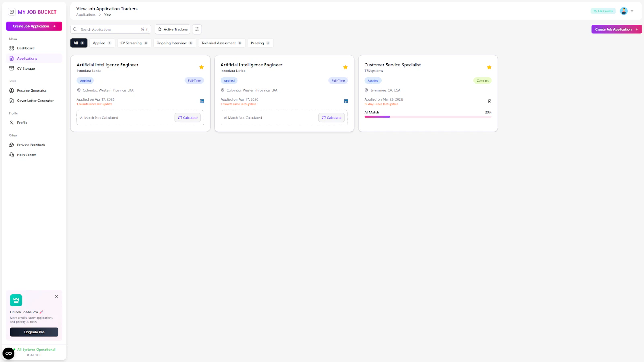The width and height of the screenshot is (644, 362).
Task: Select the Ongoing Interview tab
Action: point(175,43)
